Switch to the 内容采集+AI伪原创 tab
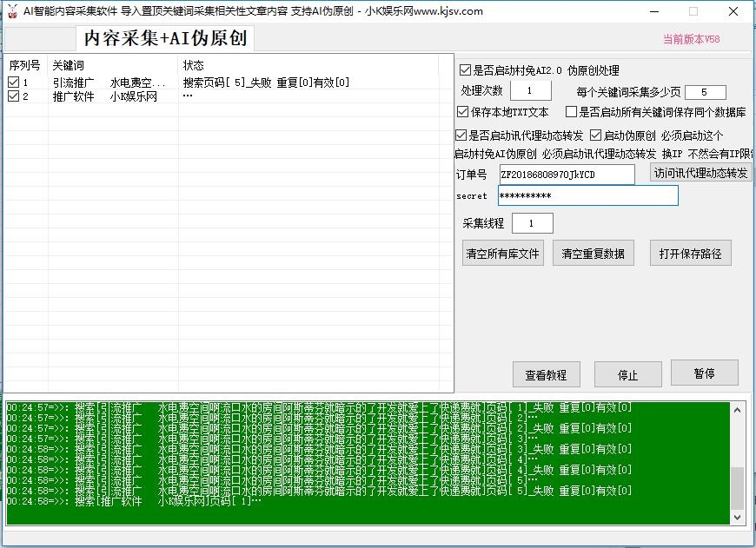The width and height of the screenshot is (756, 548). click(163, 38)
